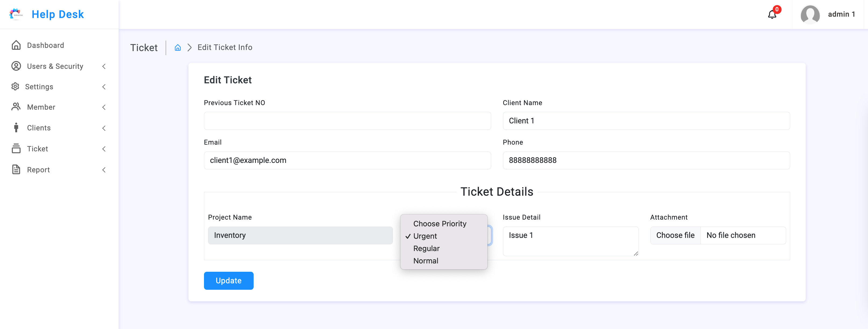Click the Settings gear icon
This screenshot has width=868, height=329.
[15, 87]
